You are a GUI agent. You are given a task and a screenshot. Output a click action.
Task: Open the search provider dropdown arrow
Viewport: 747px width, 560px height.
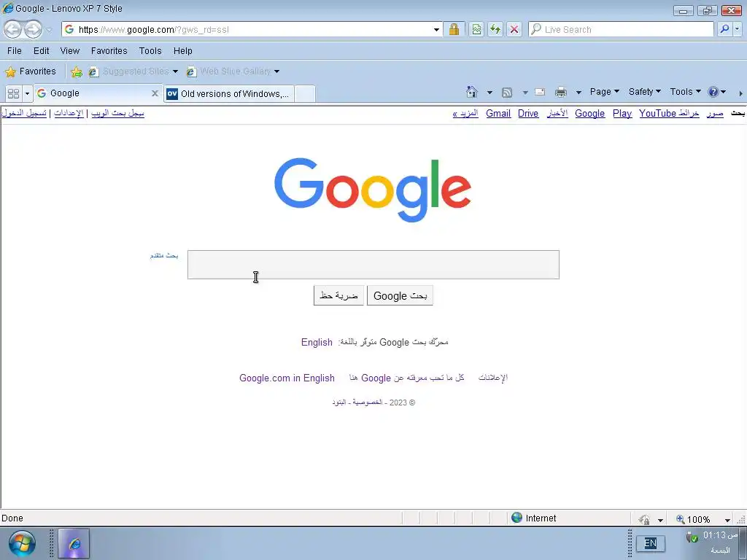(x=738, y=29)
